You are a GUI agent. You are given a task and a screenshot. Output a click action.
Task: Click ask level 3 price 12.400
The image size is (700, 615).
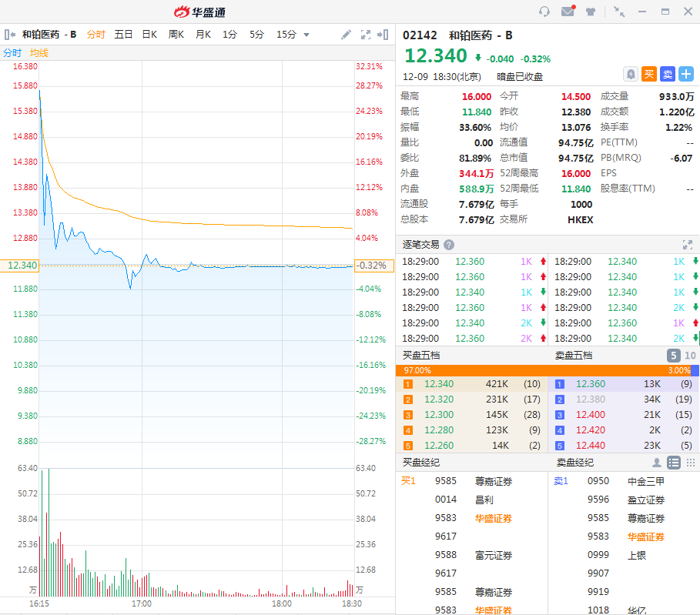[591, 415]
